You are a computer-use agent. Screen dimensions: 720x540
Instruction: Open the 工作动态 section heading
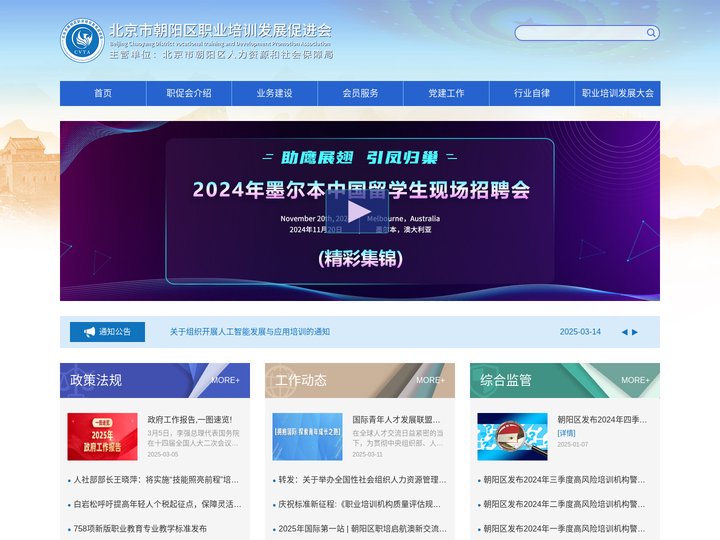click(x=301, y=380)
